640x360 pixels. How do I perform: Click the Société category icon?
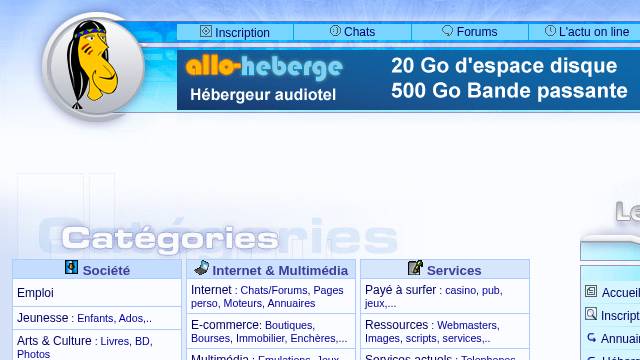pyautogui.click(x=71, y=267)
